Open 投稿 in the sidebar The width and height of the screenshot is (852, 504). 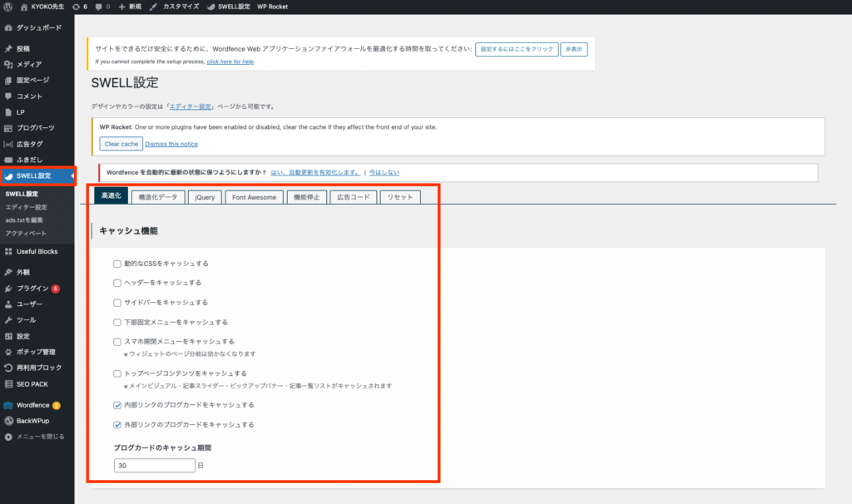37,48
